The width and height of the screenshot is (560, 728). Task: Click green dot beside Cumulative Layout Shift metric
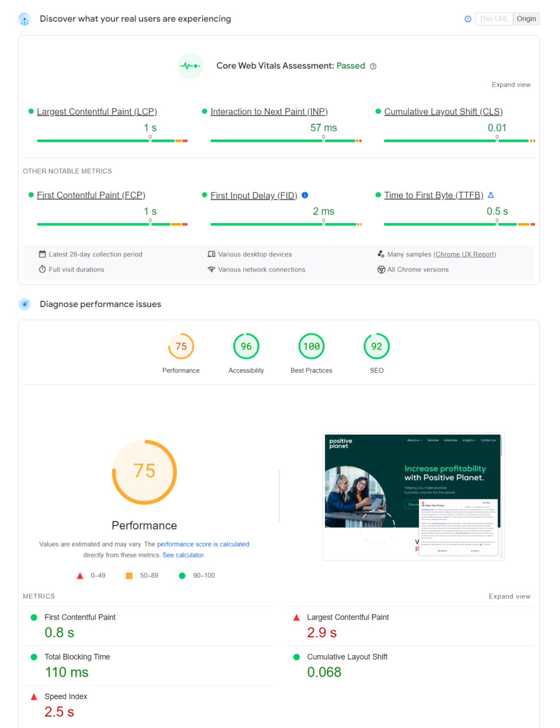[297, 657]
